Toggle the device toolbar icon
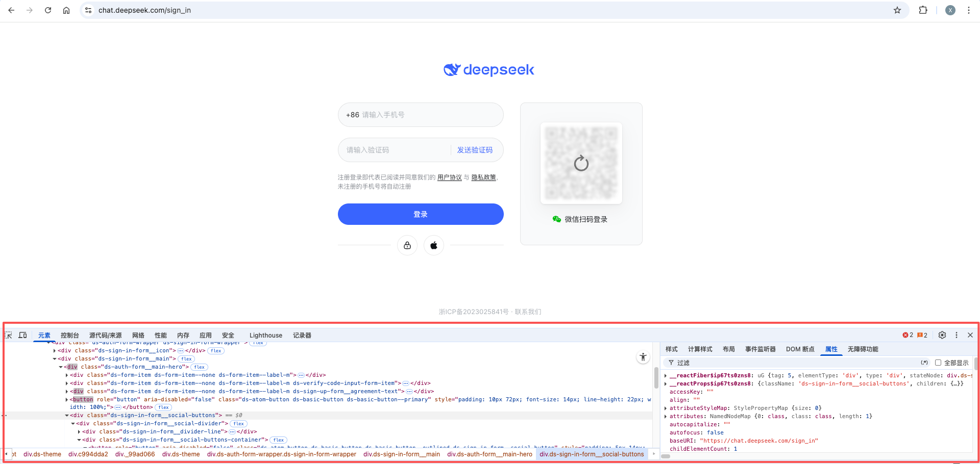The image size is (980, 464). click(22, 335)
